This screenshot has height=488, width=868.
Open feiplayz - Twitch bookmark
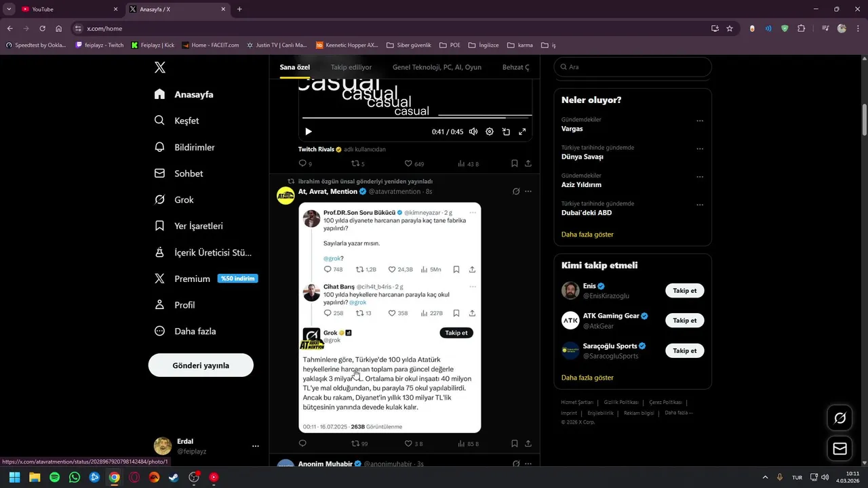pyautogui.click(x=100, y=45)
